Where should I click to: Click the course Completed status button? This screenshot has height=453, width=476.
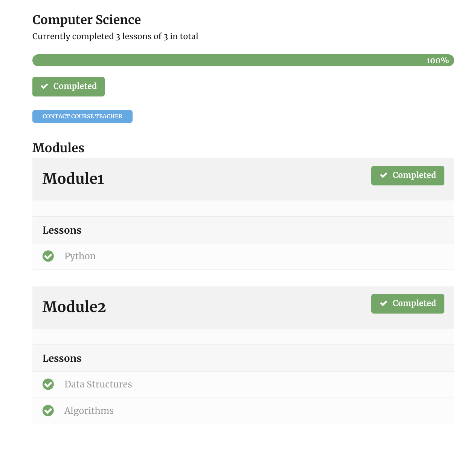tap(68, 86)
